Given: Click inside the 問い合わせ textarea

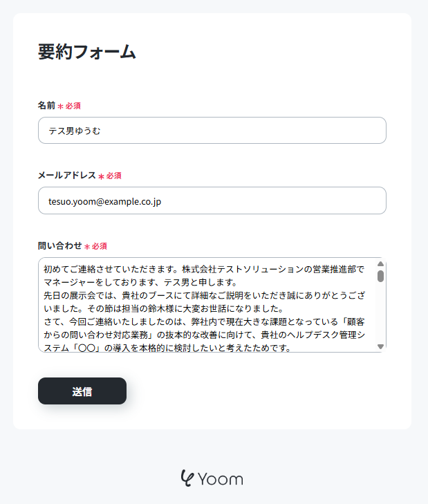Looking at the screenshot, I should (207, 305).
